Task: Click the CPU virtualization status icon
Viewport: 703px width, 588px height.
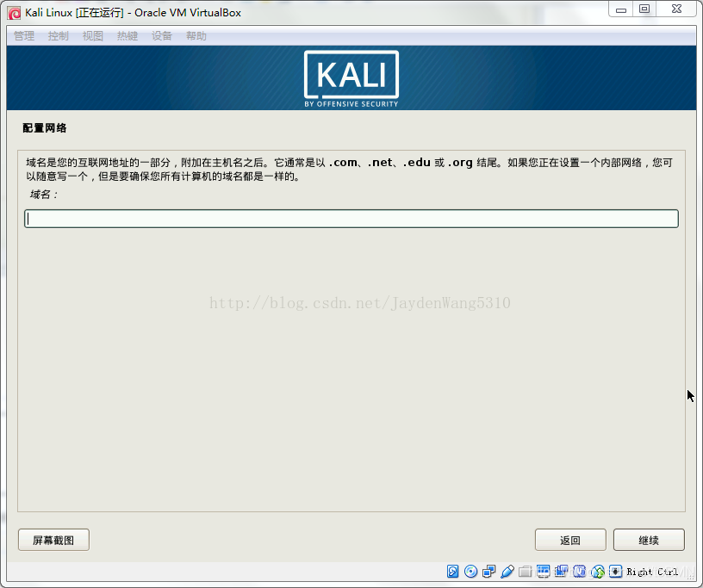Action: 580,572
